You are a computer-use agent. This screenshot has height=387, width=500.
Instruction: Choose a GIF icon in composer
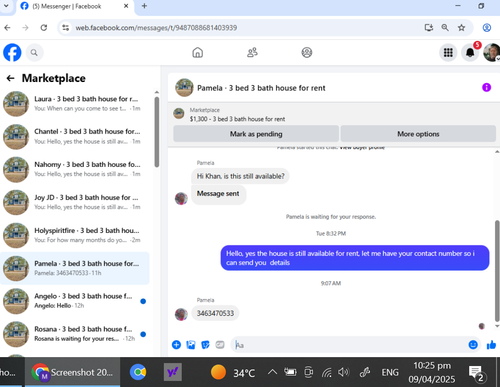(220, 345)
